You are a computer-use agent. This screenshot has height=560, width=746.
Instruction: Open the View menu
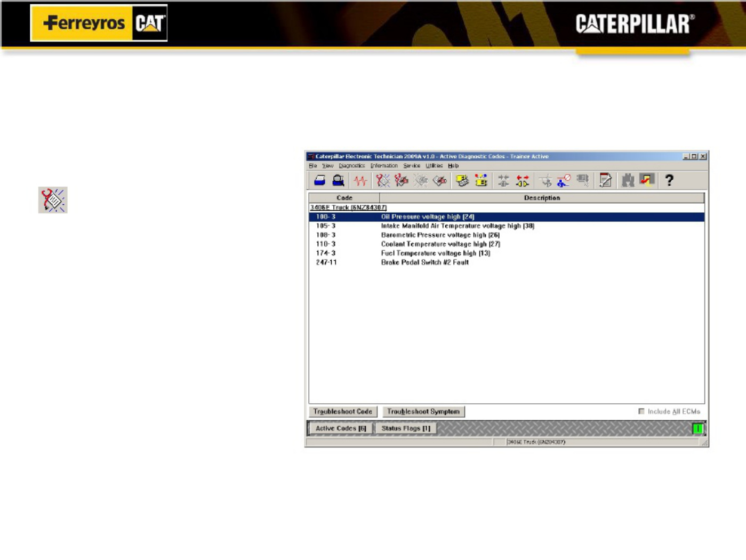[x=327, y=166]
